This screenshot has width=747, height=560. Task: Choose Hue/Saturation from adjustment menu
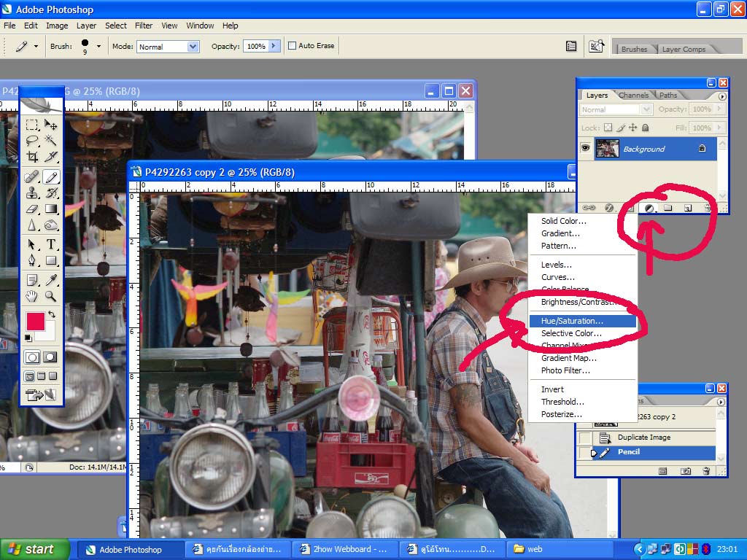coord(572,321)
